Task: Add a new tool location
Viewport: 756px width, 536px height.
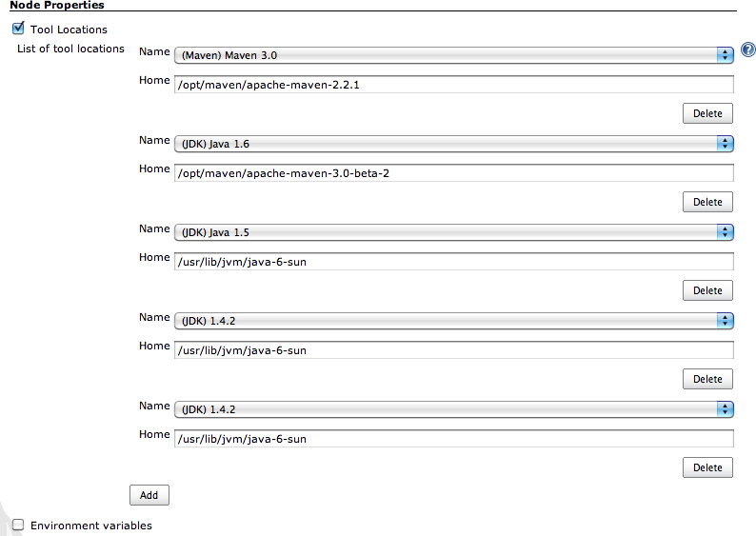Action: tap(149, 495)
